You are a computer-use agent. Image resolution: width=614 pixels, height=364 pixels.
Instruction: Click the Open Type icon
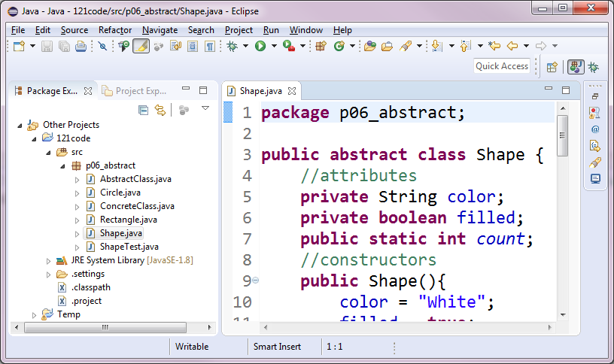tap(369, 46)
